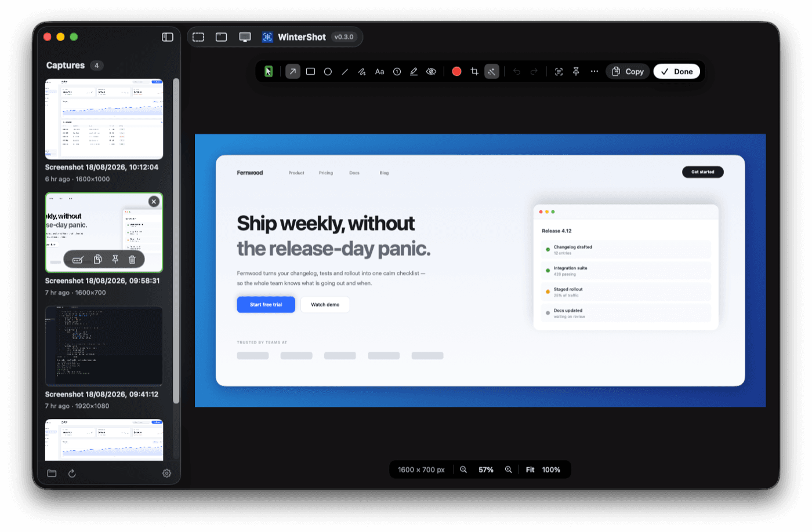Fit the capture to the view

click(530, 469)
